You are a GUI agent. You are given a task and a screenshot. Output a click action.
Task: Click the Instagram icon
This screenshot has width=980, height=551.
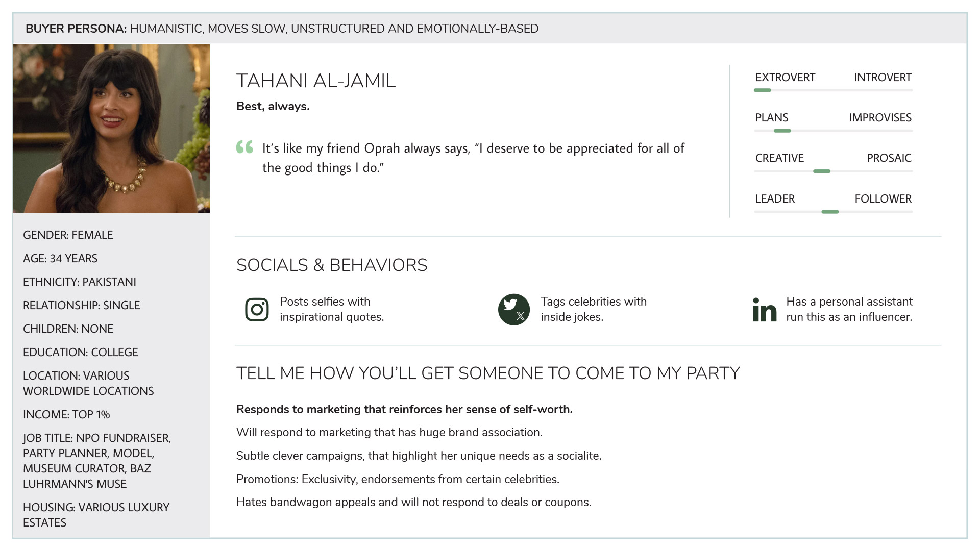pyautogui.click(x=257, y=309)
